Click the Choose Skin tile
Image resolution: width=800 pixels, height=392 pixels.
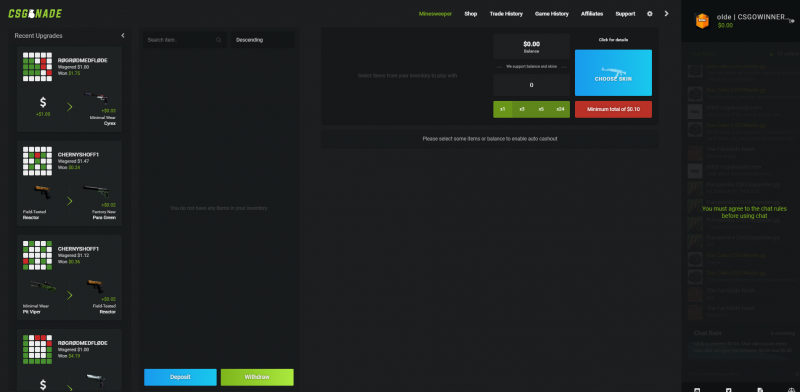613,72
